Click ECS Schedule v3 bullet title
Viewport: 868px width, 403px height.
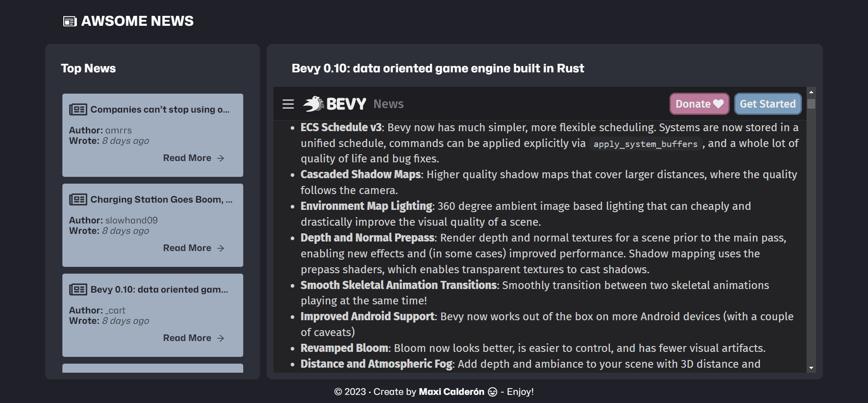(x=341, y=128)
